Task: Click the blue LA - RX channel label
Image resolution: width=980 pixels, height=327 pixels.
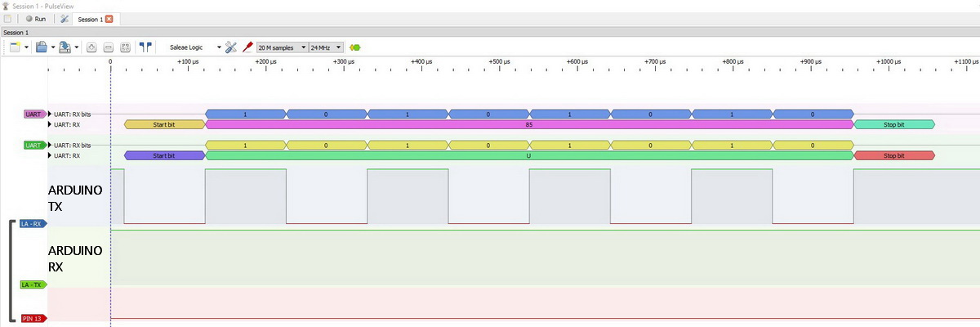Action: coord(33,223)
